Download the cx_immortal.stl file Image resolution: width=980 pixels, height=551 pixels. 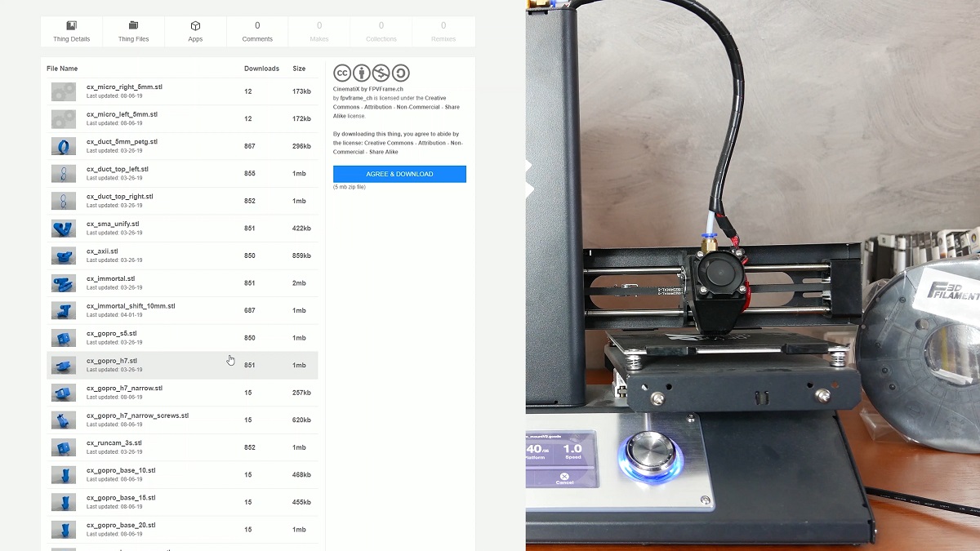click(x=110, y=278)
